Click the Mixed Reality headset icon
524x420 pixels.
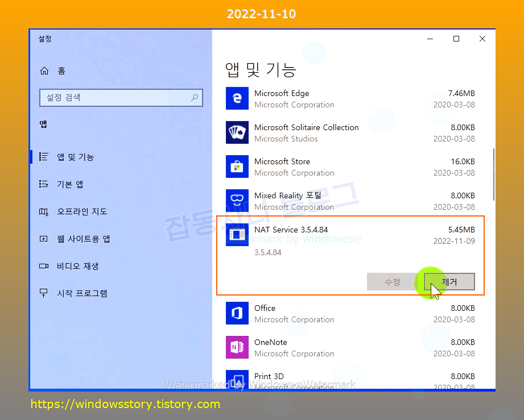click(237, 200)
